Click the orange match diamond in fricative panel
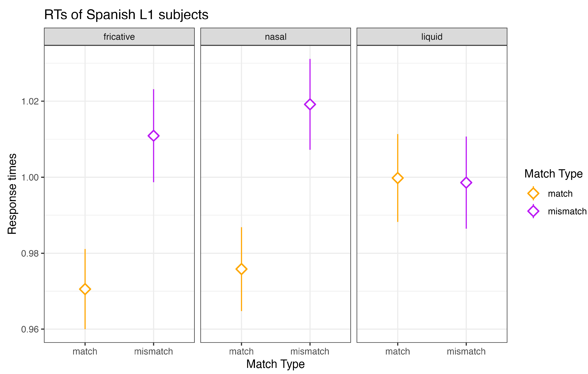Screen dimensions: 588x374 click(85, 289)
